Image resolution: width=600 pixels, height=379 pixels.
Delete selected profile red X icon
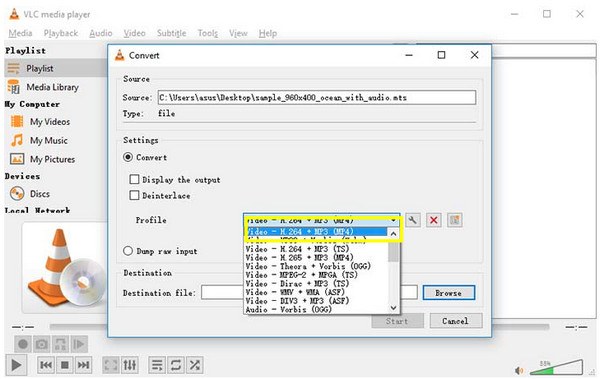[434, 220]
